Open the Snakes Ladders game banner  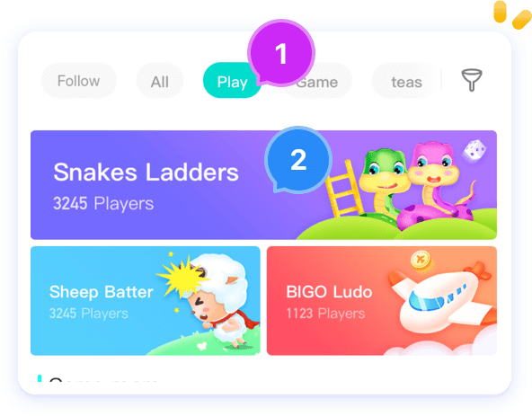click(263, 185)
